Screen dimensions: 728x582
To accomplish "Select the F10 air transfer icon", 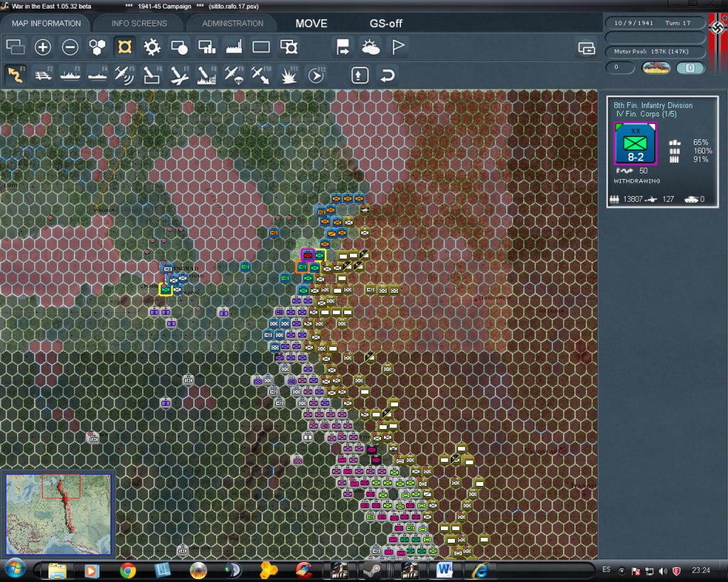I will point(261,75).
